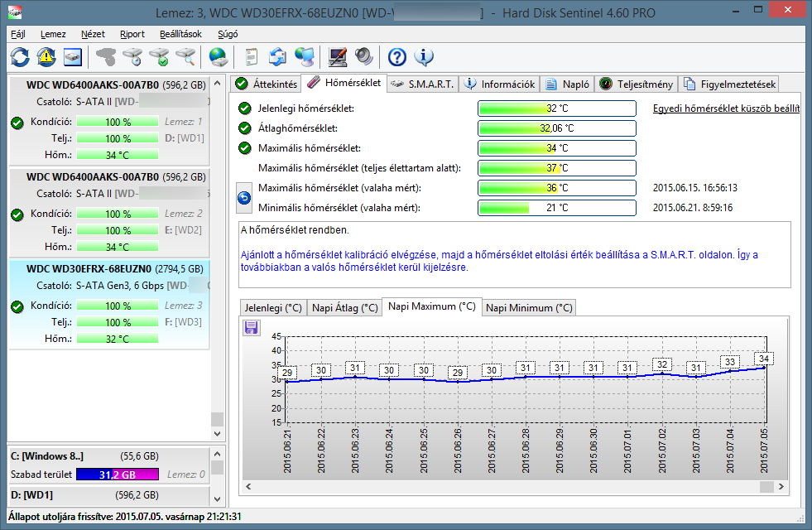Click the save graph floppy disk icon
Image resolution: width=812 pixels, height=530 pixels.
click(x=251, y=327)
